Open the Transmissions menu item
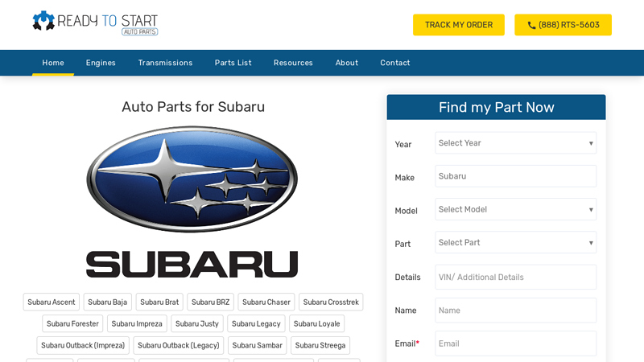 tap(165, 63)
